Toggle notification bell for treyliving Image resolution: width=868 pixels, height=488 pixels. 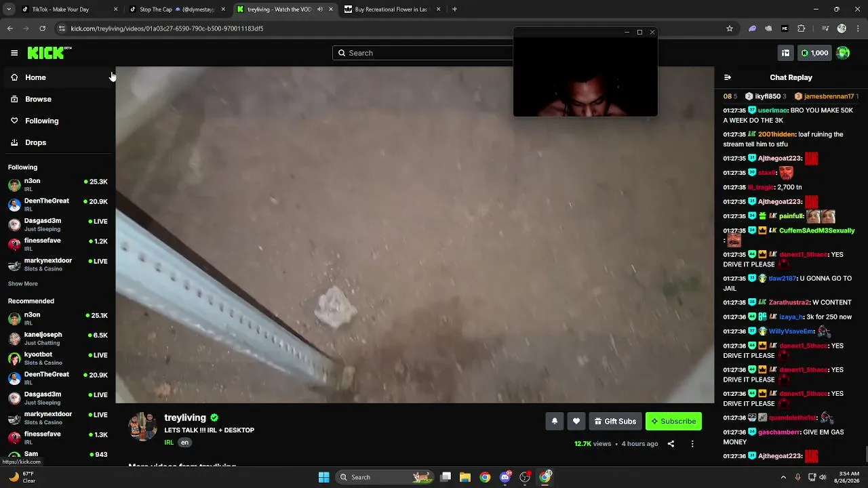(555, 422)
